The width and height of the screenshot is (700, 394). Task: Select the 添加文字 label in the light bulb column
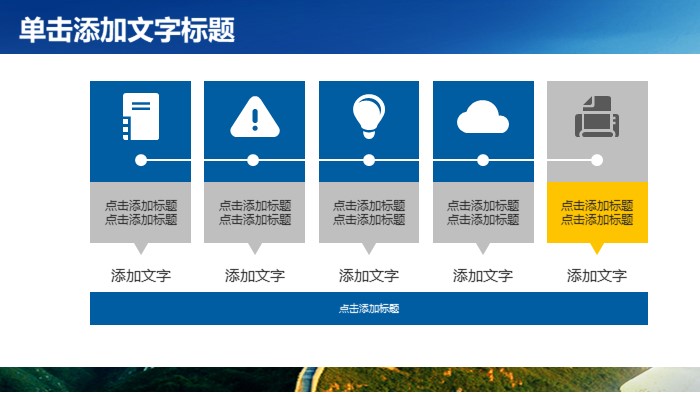click(x=369, y=276)
